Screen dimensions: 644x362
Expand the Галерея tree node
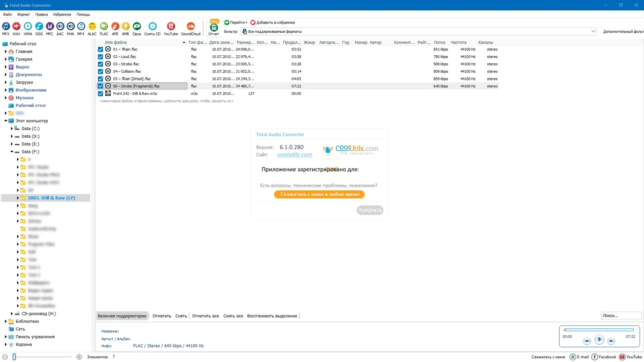6,59
